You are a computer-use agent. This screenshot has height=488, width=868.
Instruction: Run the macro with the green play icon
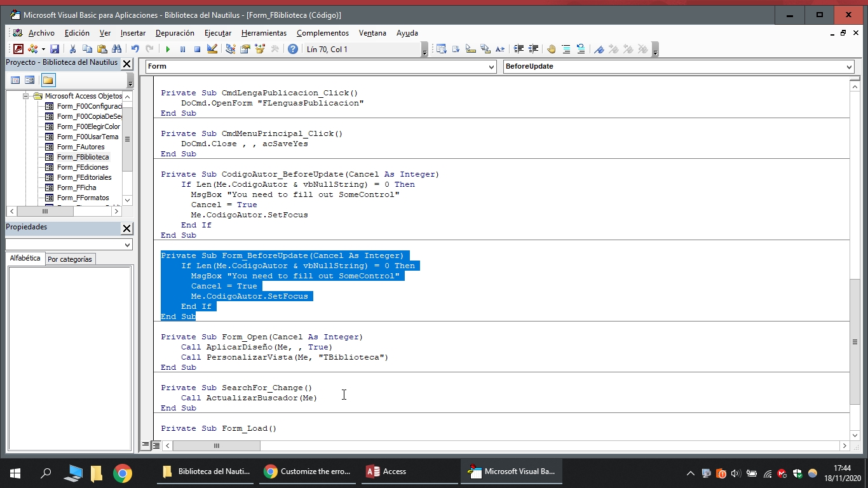click(x=168, y=49)
